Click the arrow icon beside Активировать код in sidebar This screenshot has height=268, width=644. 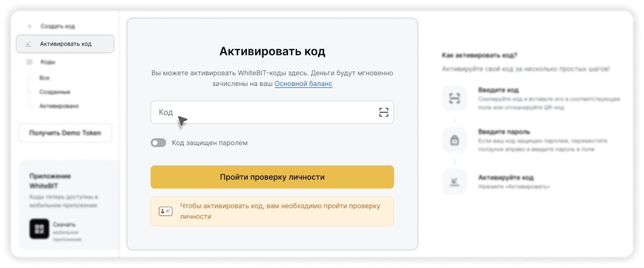pyautogui.click(x=29, y=44)
